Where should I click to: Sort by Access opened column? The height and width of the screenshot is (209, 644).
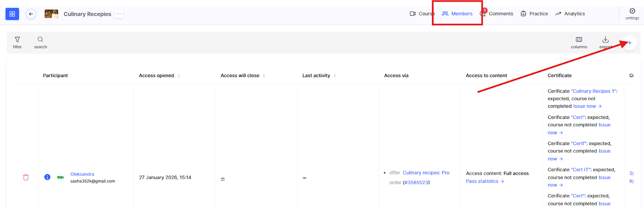point(179,76)
